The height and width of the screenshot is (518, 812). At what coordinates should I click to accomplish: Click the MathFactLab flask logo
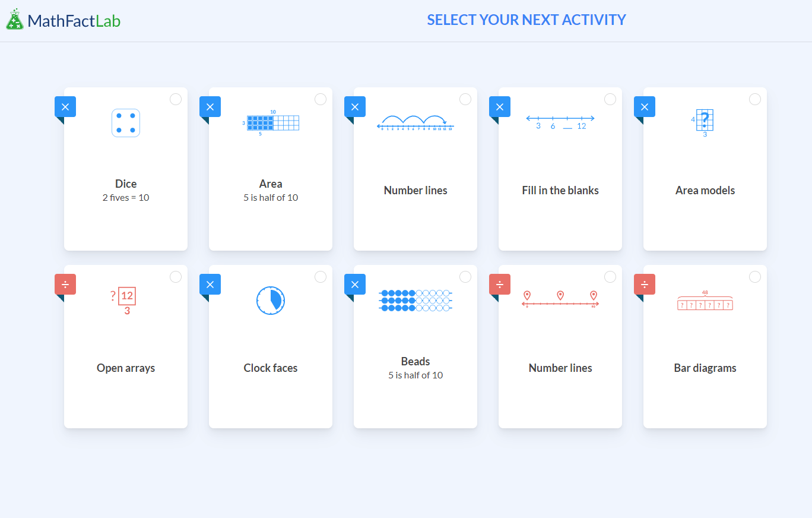[15, 20]
